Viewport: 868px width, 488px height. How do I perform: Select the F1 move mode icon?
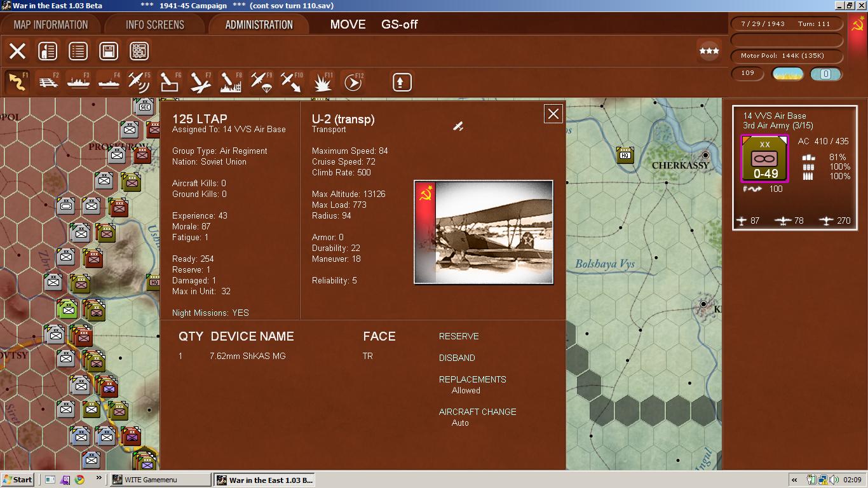(x=17, y=82)
